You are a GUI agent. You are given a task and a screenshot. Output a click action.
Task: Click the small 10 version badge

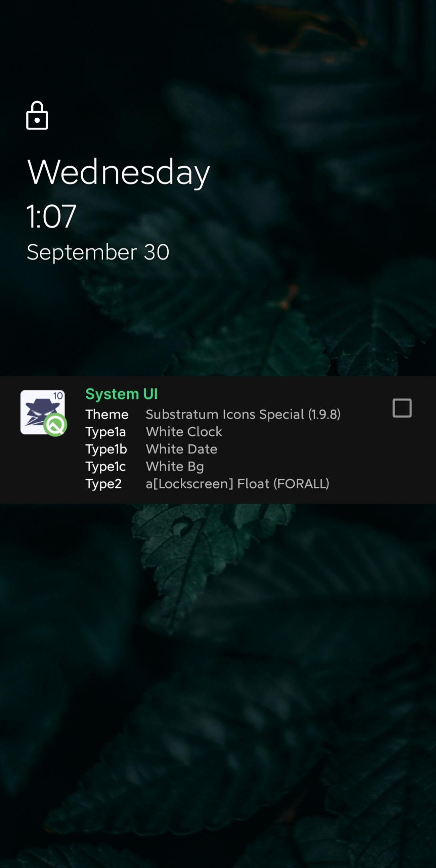pyautogui.click(x=58, y=396)
